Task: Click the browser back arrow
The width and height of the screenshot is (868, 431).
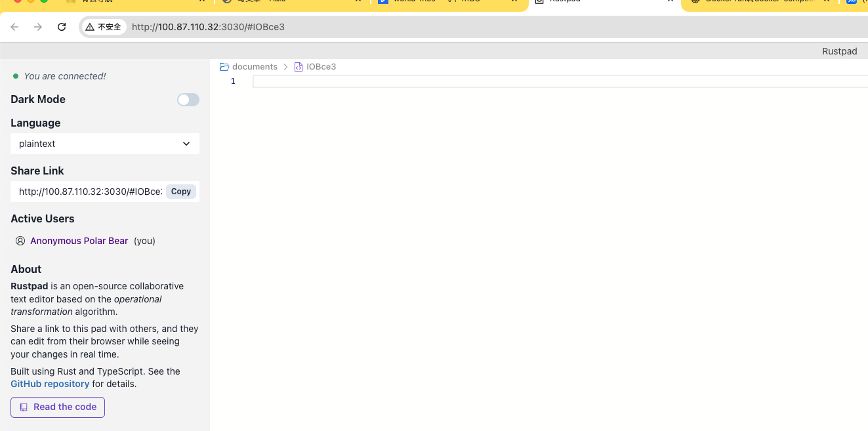Action: [14, 27]
